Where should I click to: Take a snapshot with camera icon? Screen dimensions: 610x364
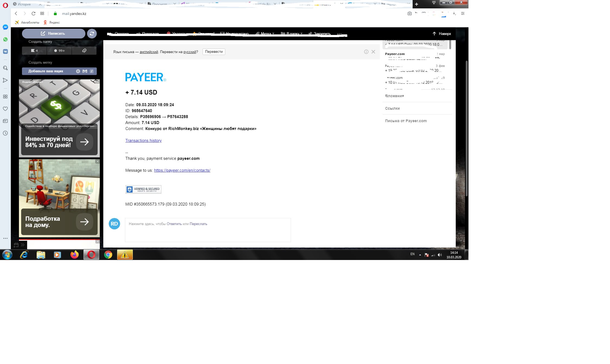pos(409,14)
